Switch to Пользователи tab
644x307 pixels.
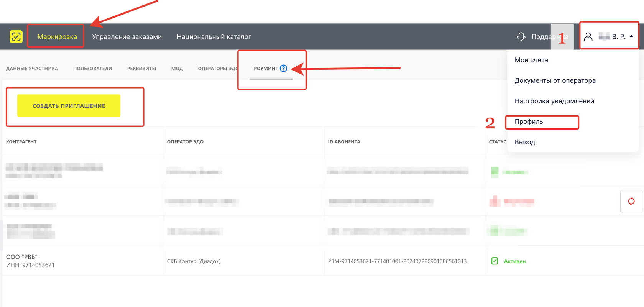pos(93,69)
